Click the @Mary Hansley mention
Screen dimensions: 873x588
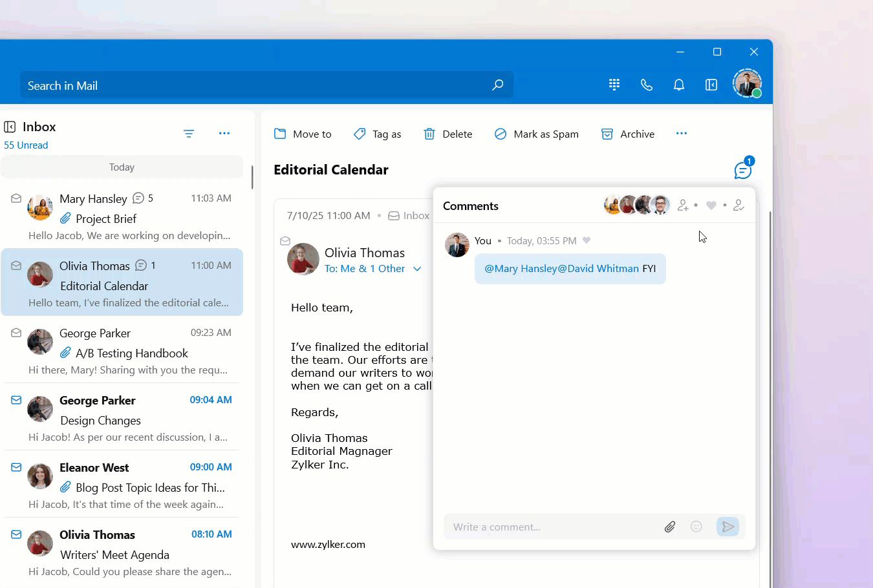521,269
